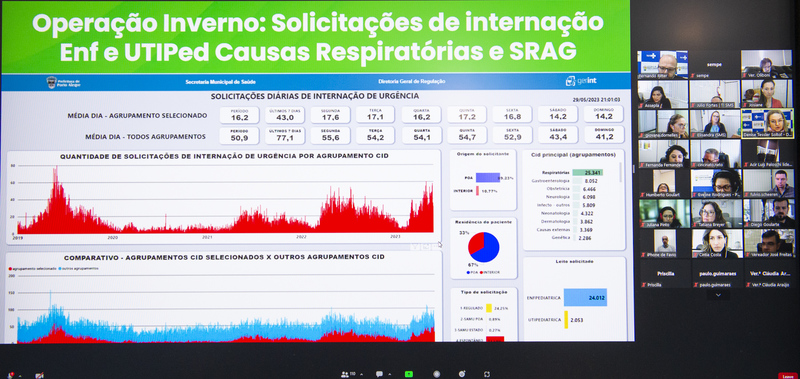Click the blue POA legend marker under pie chart
The image size is (800, 379).
pos(468,272)
